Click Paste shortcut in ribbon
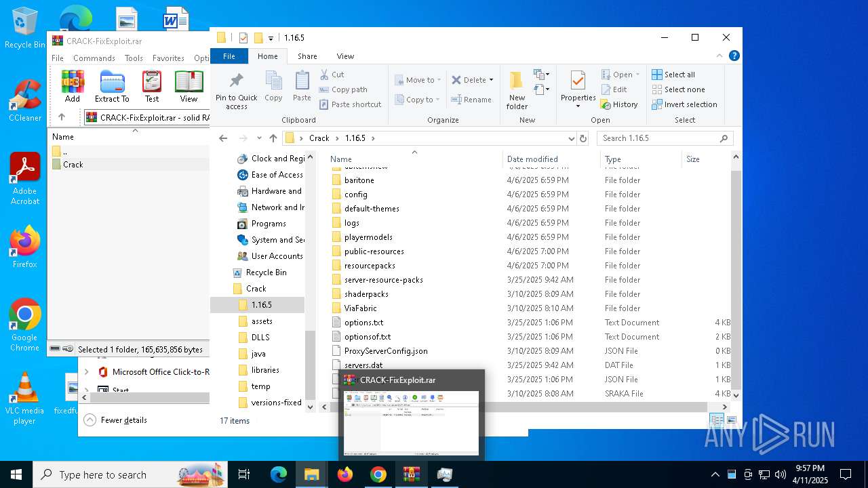 coord(350,104)
